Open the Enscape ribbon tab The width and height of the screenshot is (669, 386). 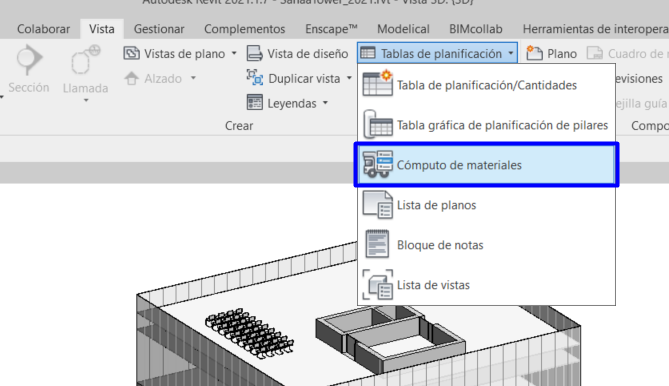click(331, 29)
